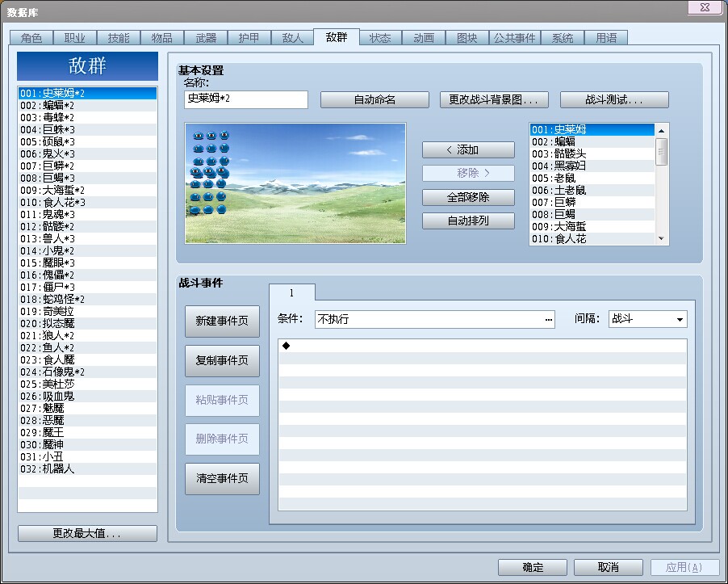Select troop 009:大海蜇*2
The image size is (728, 584).
[x=87, y=190]
